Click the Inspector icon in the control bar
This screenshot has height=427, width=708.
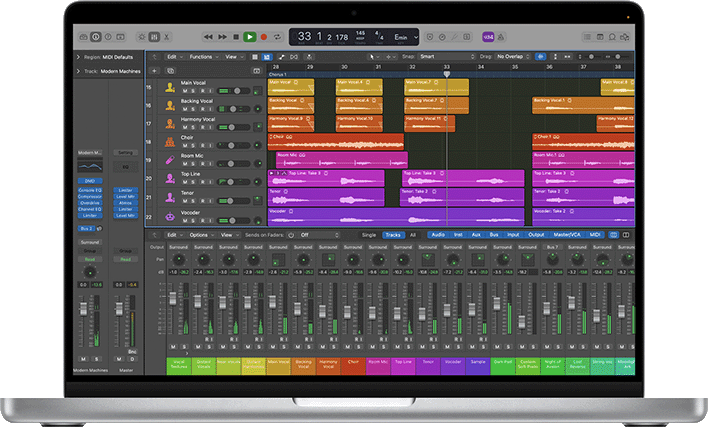pos(96,37)
